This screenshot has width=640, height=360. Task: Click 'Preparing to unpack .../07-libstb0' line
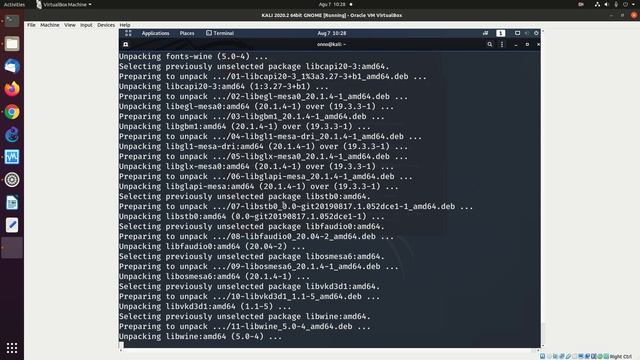296,206
